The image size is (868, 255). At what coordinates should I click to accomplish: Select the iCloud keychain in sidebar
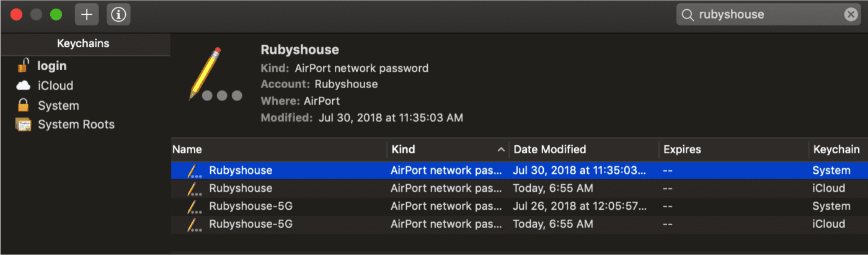coord(55,86)
